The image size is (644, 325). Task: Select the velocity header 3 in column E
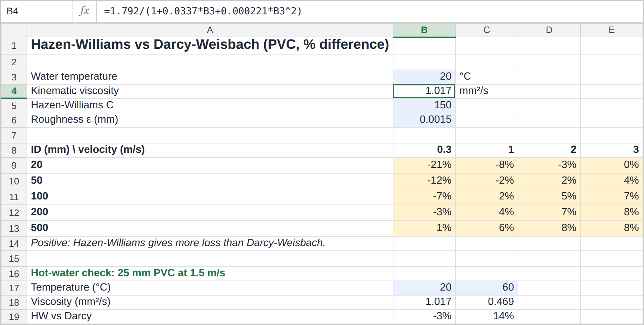(x=612, y=150)
